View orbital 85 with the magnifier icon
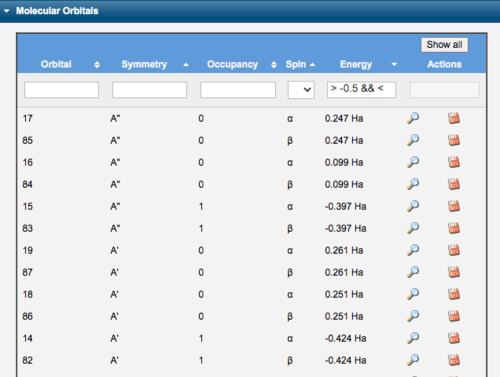The width and height of the screenshot is (500, 377). (413, 140)
